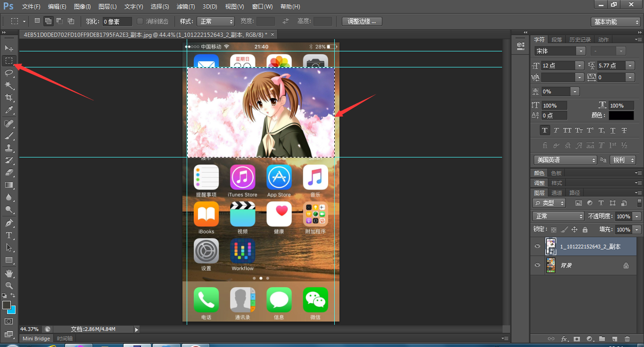Select the History Brush tool
Image resolution: width=644 pixels, height=347 pixels.
click(9, 160)
